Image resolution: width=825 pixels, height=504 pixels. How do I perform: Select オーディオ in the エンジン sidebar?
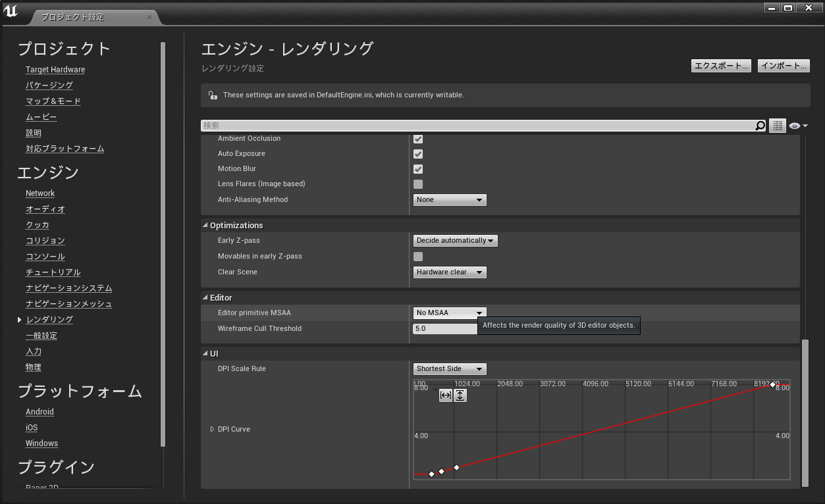45,209
